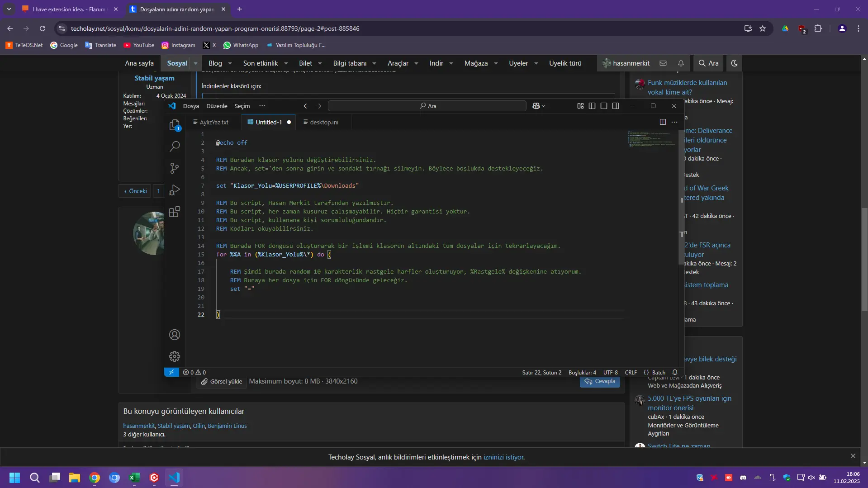The width and height of the screenshot is (868, 488).
Task: Toggle the bottom panel
Action: [604, 106]
